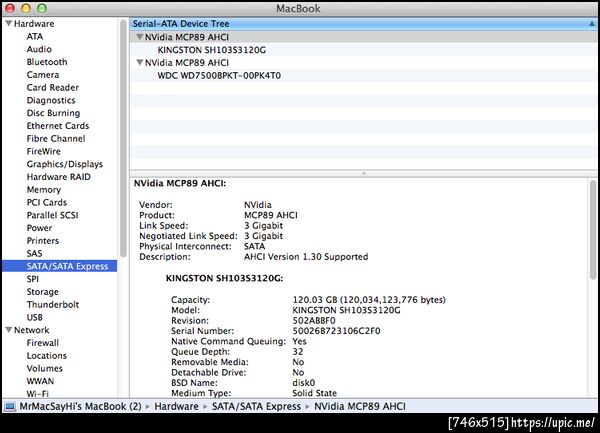Select Audio in the sidebar
Screen dimensions: 600x433
click(x=39, y=49)
